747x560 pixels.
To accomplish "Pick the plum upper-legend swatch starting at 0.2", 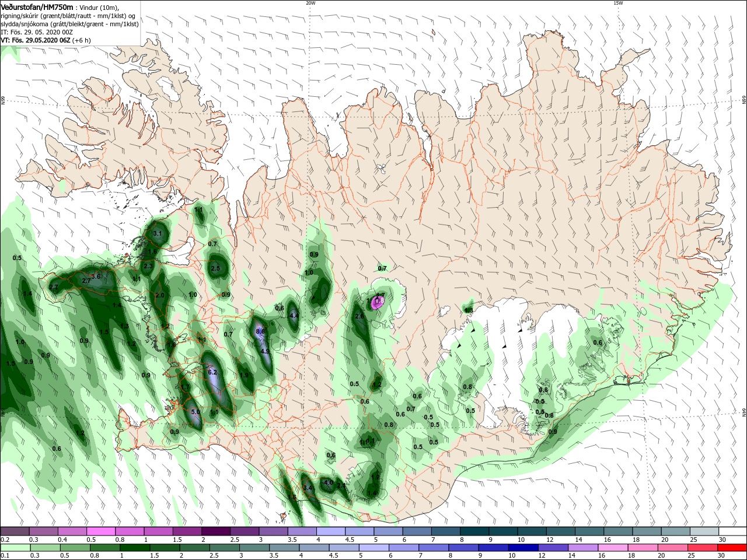I will 15,531.
